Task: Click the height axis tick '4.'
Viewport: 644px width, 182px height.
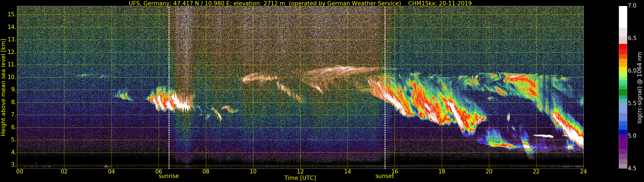Action: pos(13,152)
